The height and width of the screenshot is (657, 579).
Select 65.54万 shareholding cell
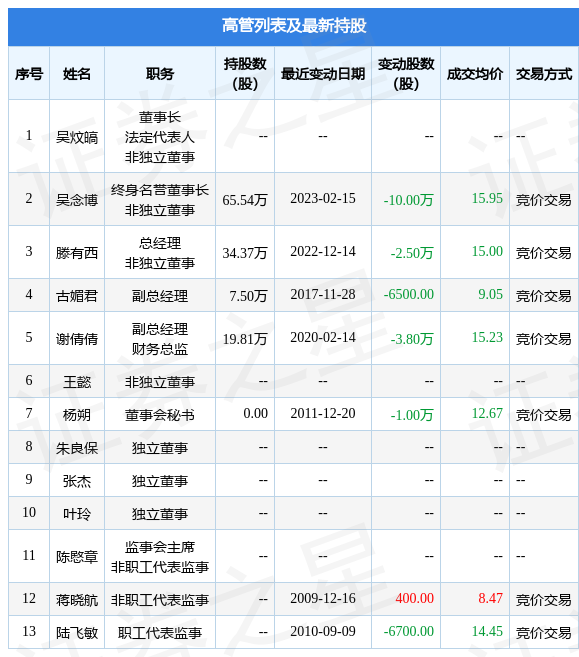point(245,200)
